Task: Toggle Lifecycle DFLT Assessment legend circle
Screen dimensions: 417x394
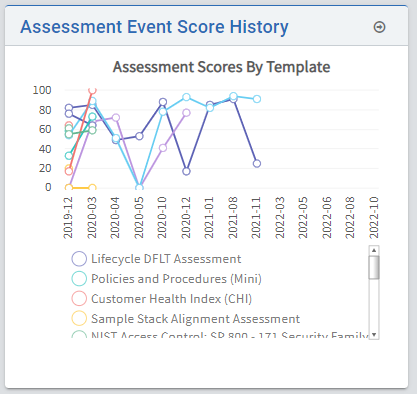Action: (x=79, y=259)
